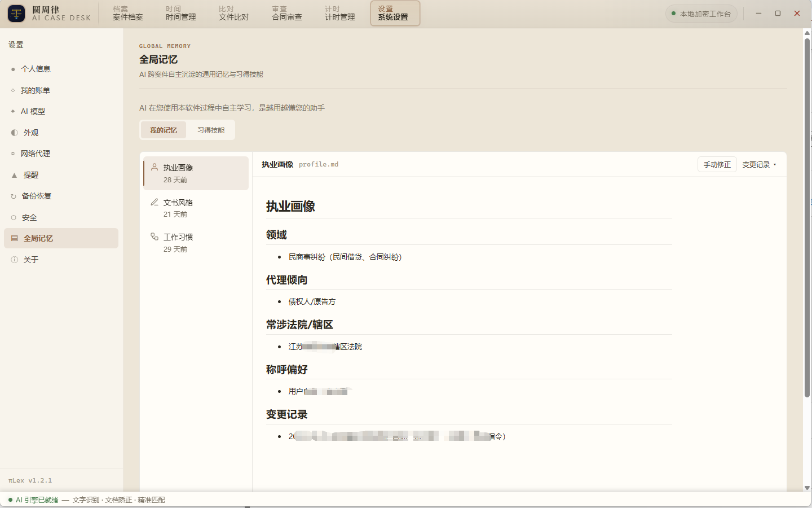Click the 提醒 triangle icon

[x=14, y=175]
